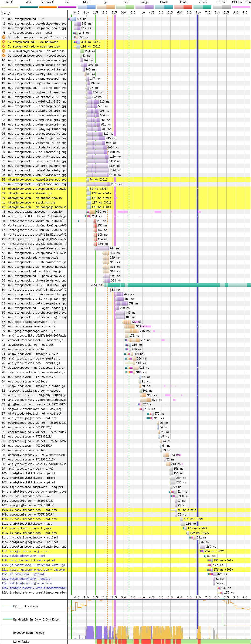Screen dimensions: 251x644
Task: Click the font legend color bar
Action: (x=183, y=7)
